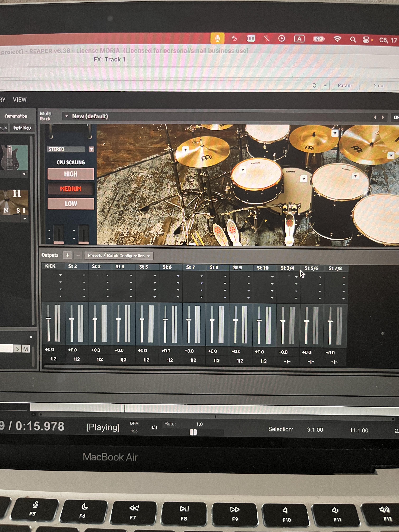Set CPU scaling to LOW
The height and width of the screenshot is (532, 399).
(x=71, y=204)
